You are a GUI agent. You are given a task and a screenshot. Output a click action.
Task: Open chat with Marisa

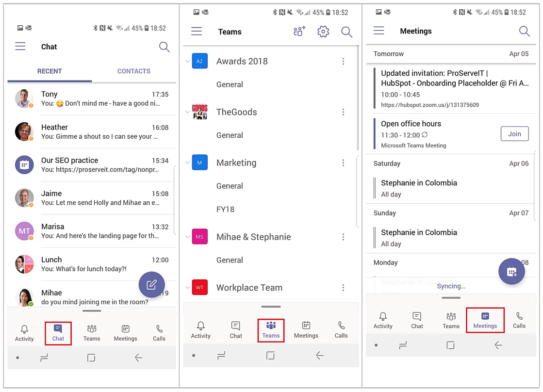[x=92, y=231]
